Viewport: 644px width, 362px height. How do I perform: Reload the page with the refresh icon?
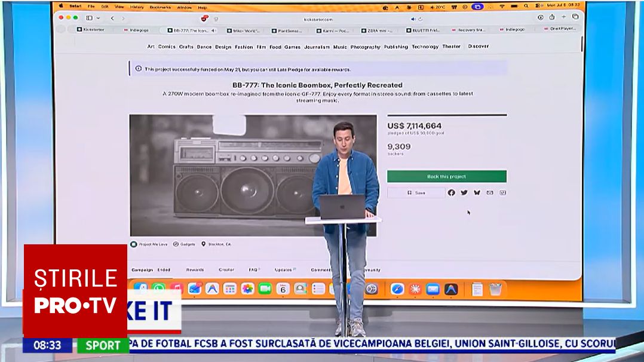420,19
